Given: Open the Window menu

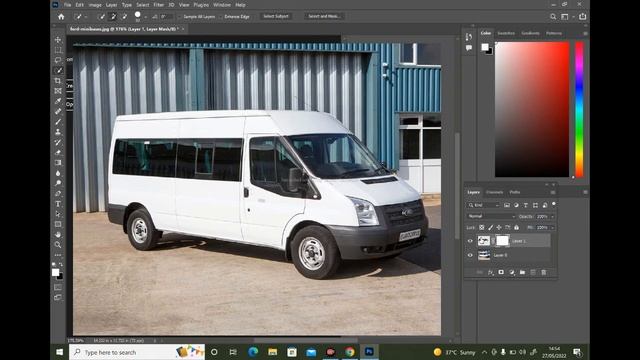Looking at the screenshot, I should (222, 5).
